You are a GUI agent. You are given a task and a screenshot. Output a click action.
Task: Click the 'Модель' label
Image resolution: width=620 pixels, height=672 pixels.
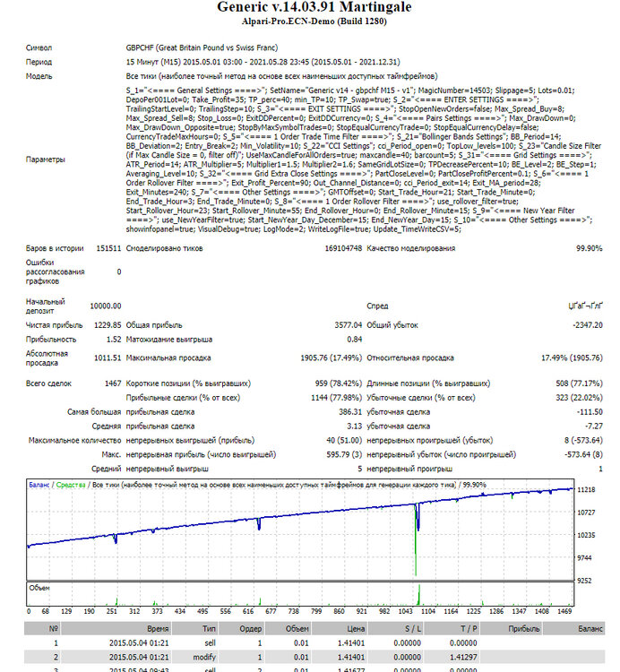coord(39,76)
